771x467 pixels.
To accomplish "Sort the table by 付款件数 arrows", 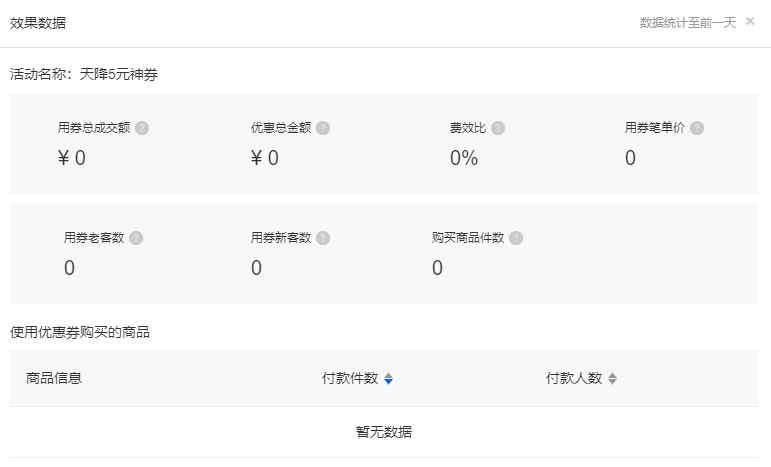I will click(389, 379).
